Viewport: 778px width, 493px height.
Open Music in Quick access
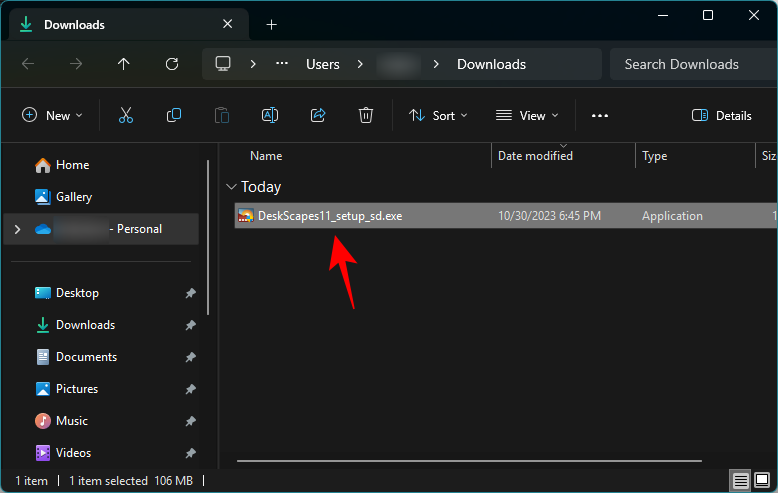(62, 421)
